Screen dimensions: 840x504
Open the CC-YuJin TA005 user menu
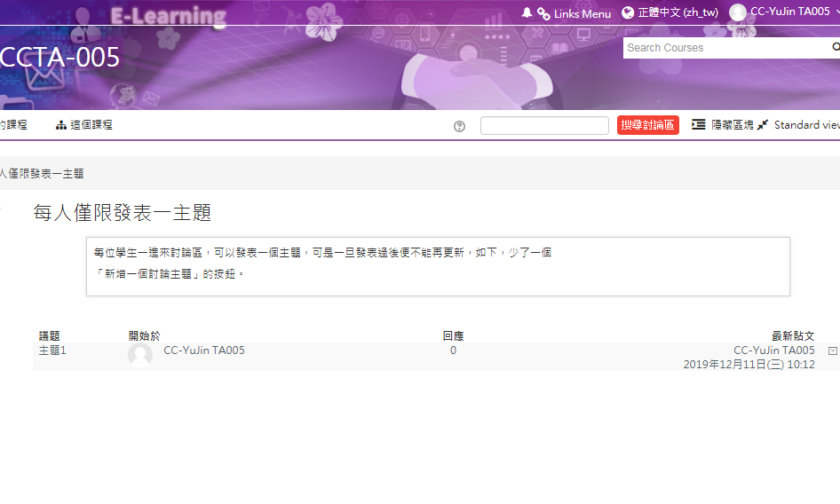pyautogui.click(x=790, y=12)
